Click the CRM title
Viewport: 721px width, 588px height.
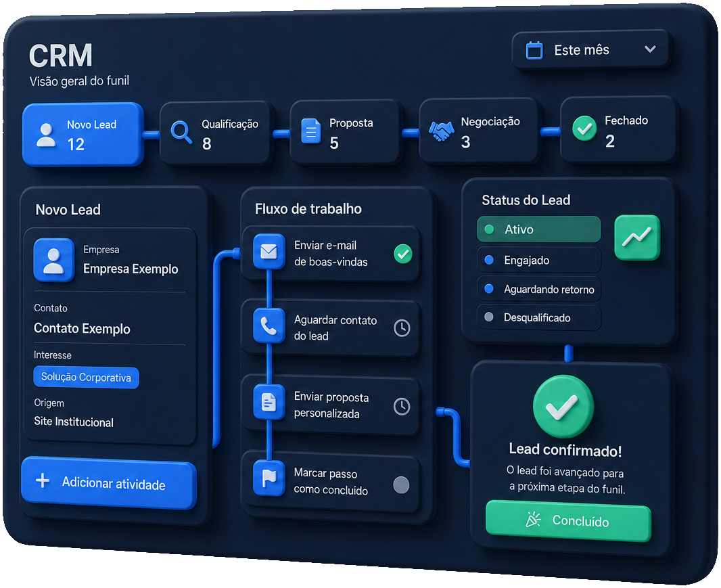point(61,55)
